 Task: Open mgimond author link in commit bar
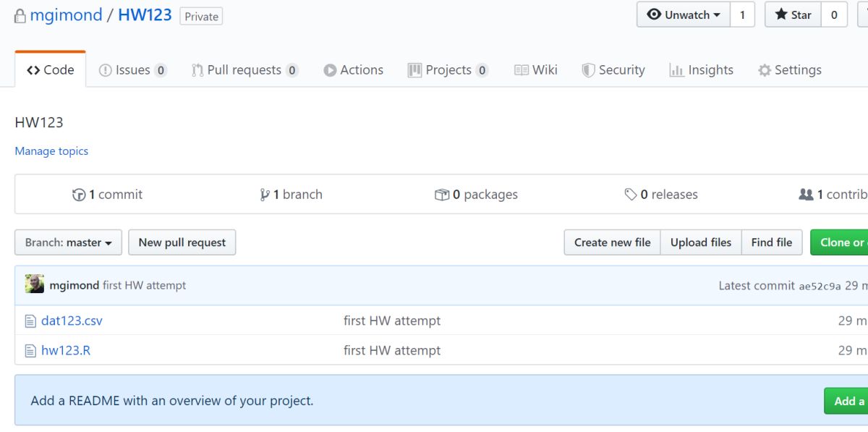75,285
